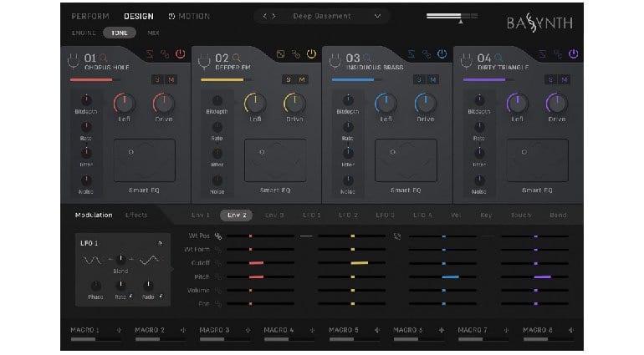Disable layer 04 Dirty Triangle power button

coord(573,55)
